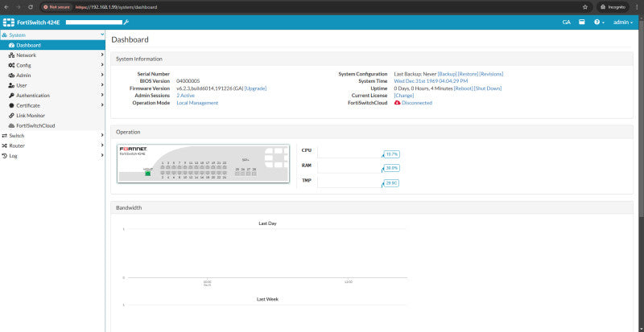
Task: Click the Incognito indicator
Action: (613, 7)
